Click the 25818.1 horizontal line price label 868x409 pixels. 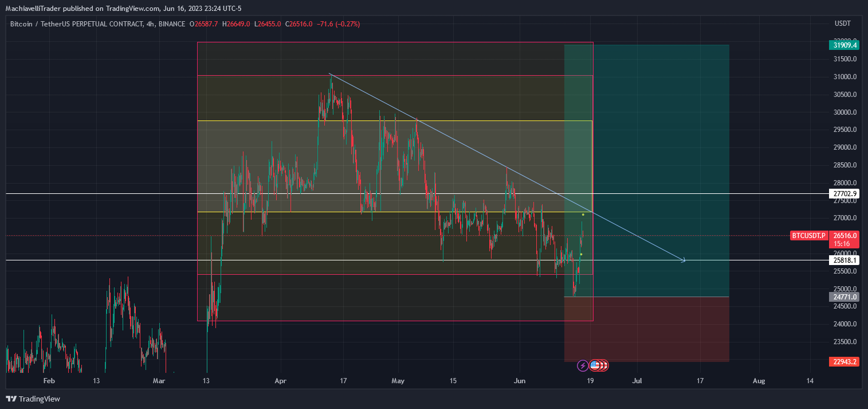[x=844, y=260]
